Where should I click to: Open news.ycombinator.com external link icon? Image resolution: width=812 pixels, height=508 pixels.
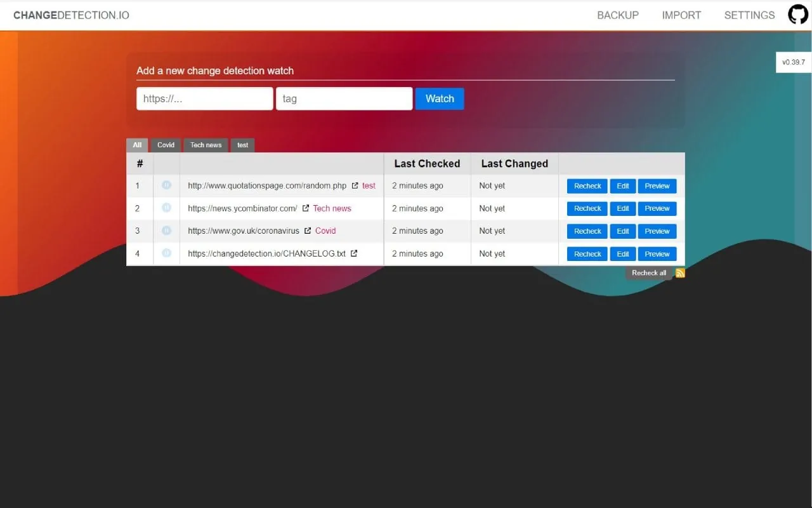click(306, 208)
